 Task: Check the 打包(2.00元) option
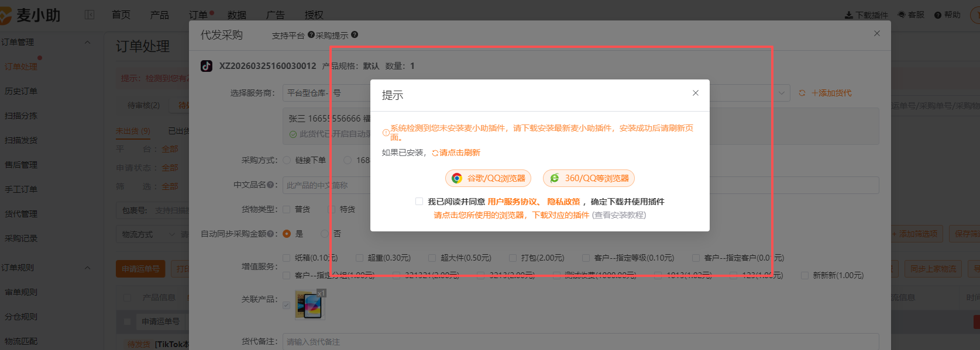[513, 258]
